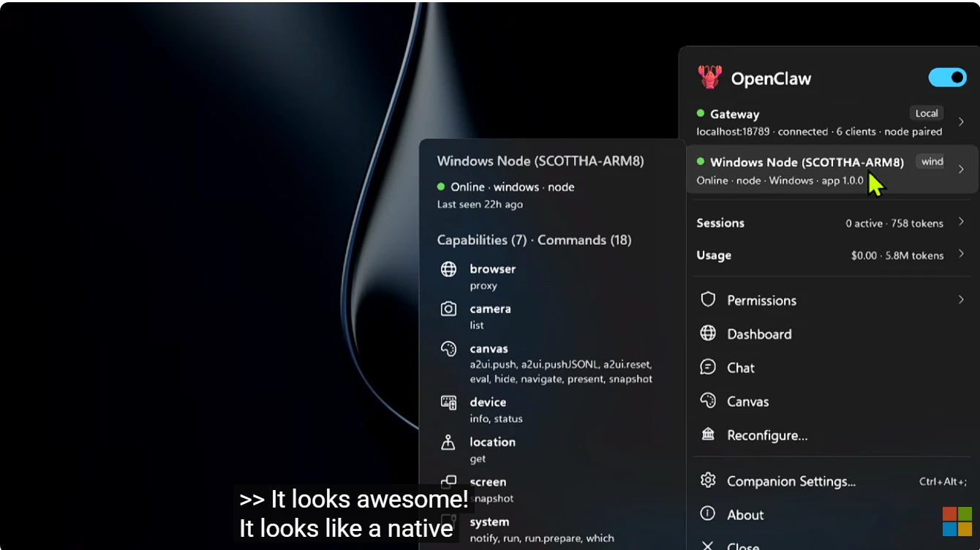Click the About info icon
This screenshot has width=980, height=550.
(708, 514)
